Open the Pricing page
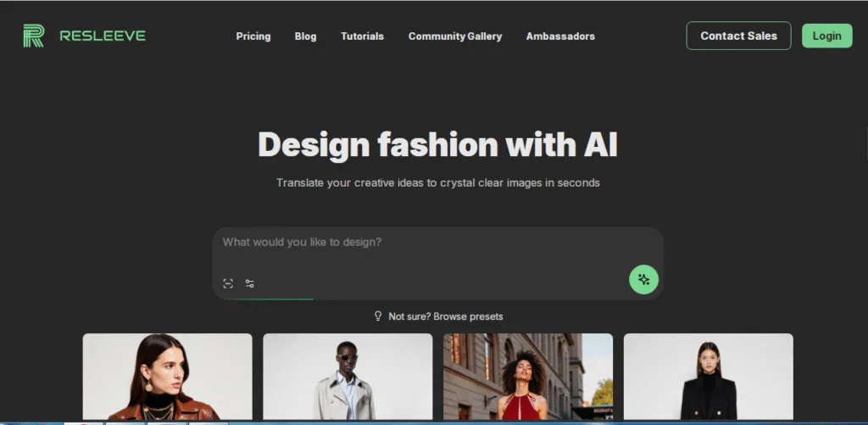Image resolution: width=868 pixels, height=425 pixels. (x=253, y=36)
